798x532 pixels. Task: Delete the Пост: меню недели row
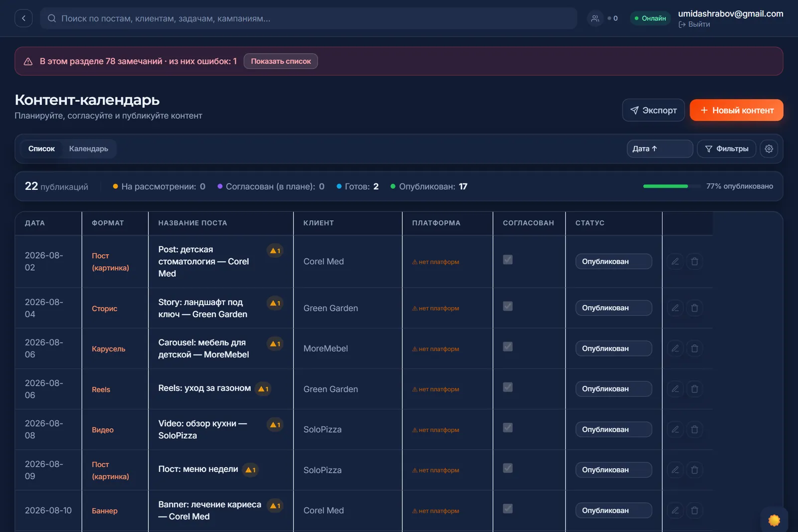click(x=695, y=470)
